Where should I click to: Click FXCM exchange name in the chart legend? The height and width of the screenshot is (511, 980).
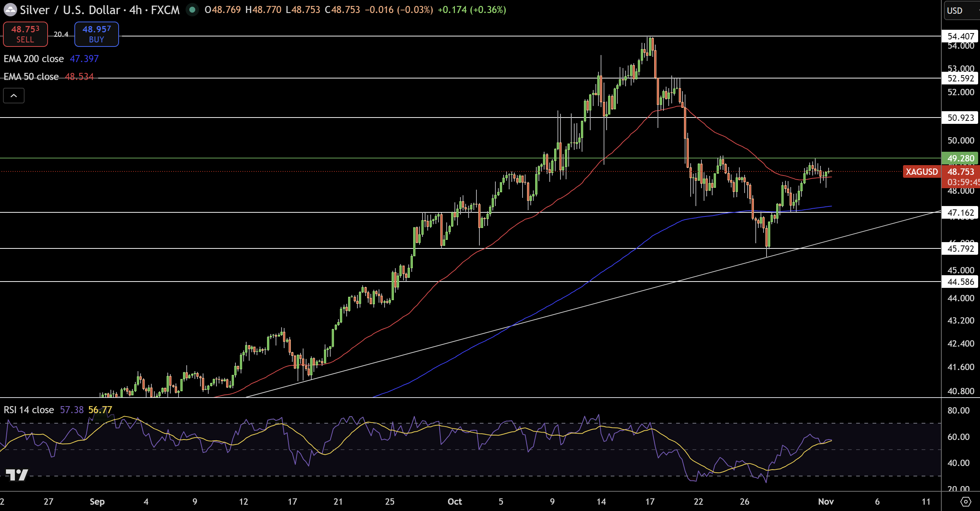[166, 10]
